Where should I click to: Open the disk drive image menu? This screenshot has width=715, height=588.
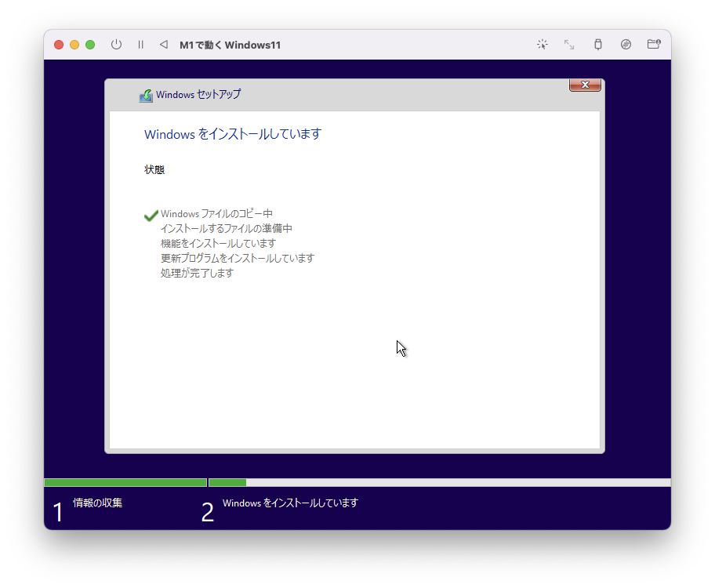pyautogui.click(x=626, y=45)
